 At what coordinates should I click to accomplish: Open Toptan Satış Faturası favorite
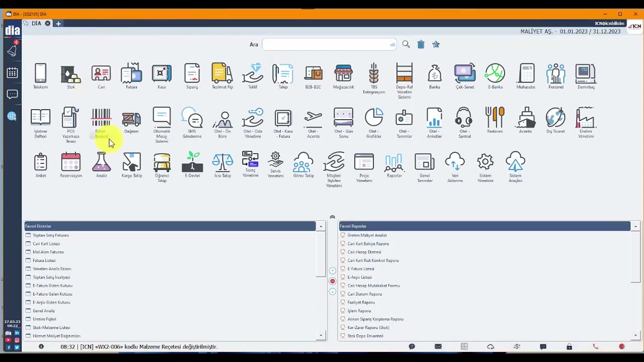pos(51,235)
